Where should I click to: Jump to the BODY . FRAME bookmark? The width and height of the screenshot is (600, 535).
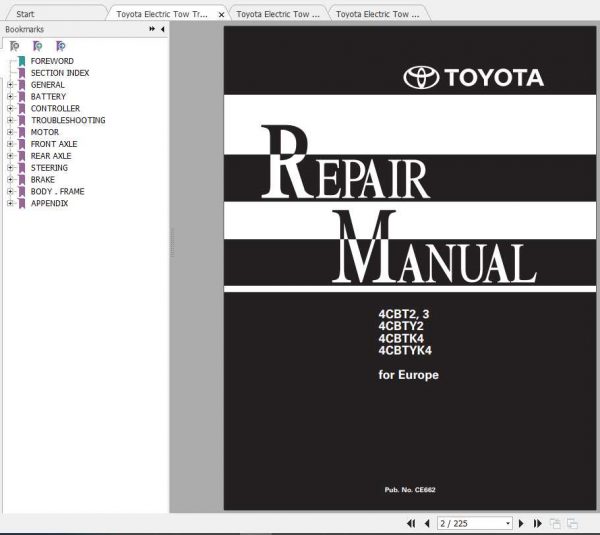point(57,191)
